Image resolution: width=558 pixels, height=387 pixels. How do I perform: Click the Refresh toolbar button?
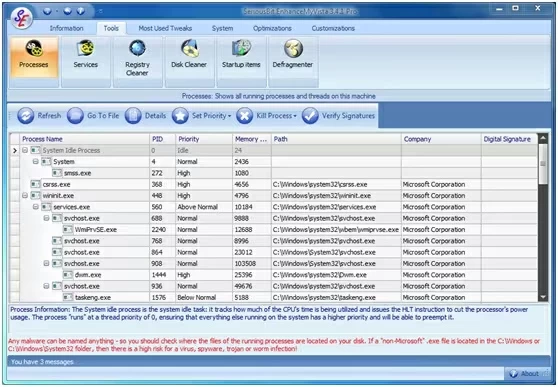click(39, 116)
